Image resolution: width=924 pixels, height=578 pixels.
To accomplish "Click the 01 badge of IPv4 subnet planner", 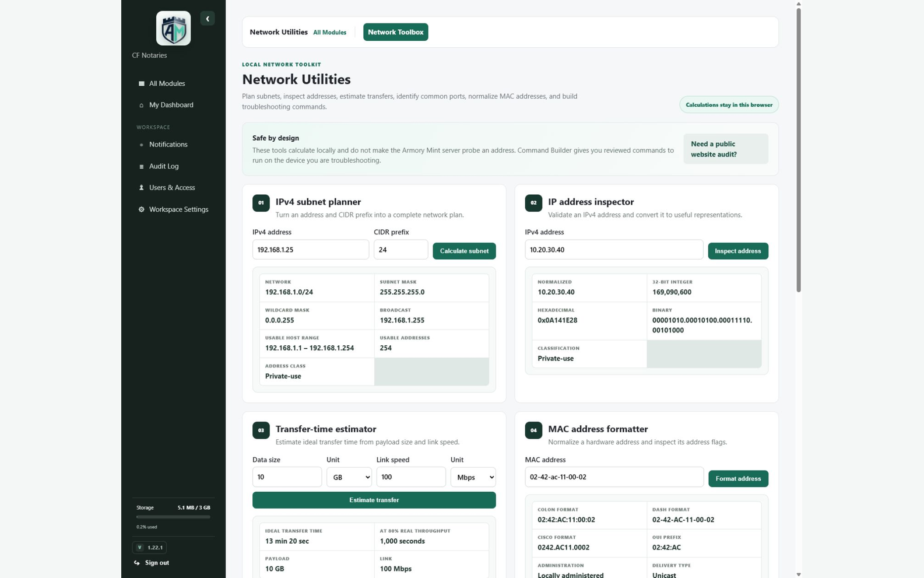I will coord(261,203).
